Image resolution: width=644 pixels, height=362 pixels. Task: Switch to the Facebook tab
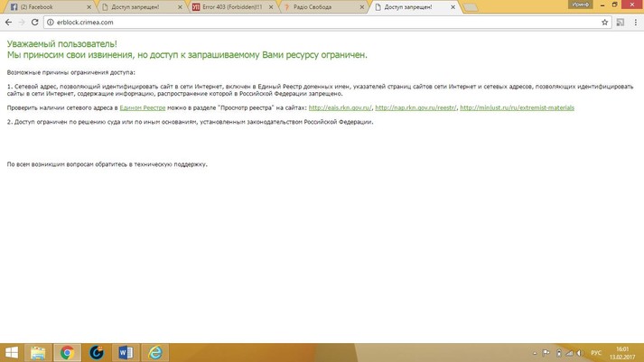pos(41,7)
